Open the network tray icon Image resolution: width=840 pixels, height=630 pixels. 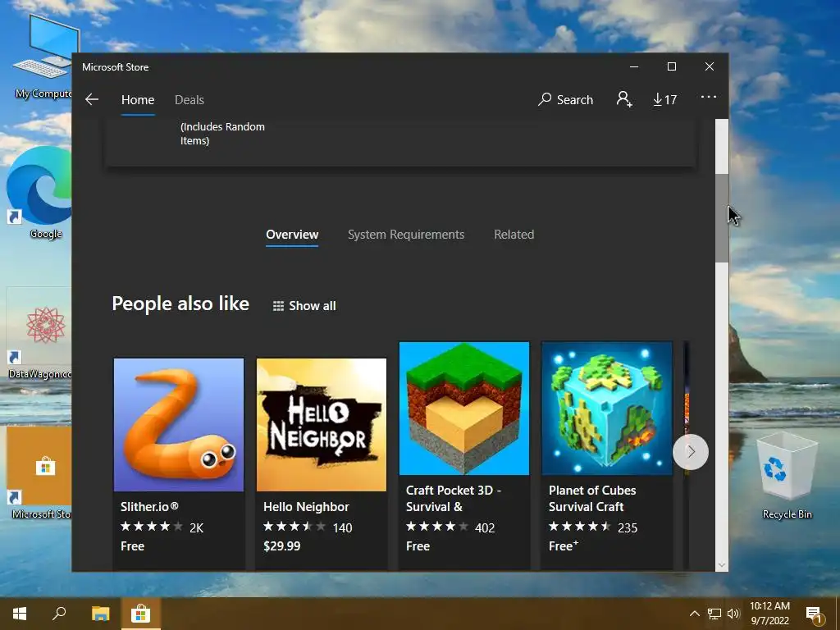coord(714,614)
